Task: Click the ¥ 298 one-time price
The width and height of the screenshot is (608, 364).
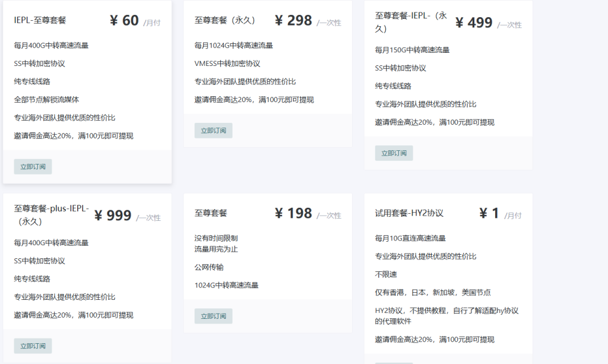Action: click(x=293, y=21)
